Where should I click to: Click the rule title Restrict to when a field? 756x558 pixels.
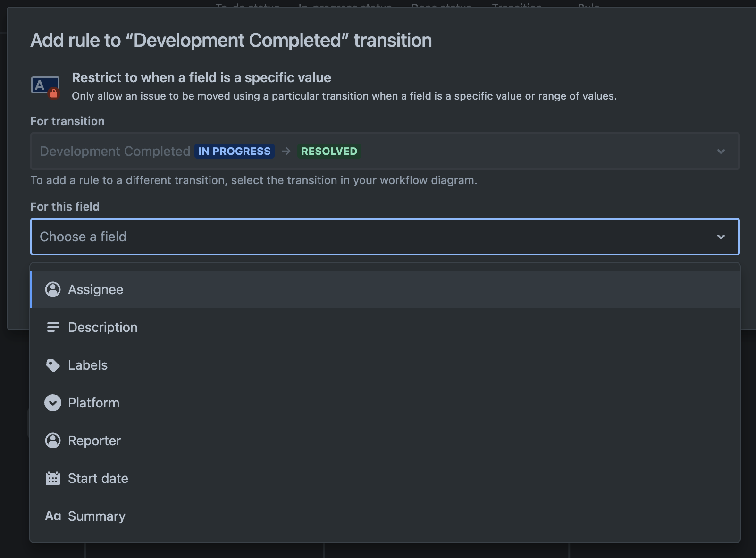tap(202, 77)
